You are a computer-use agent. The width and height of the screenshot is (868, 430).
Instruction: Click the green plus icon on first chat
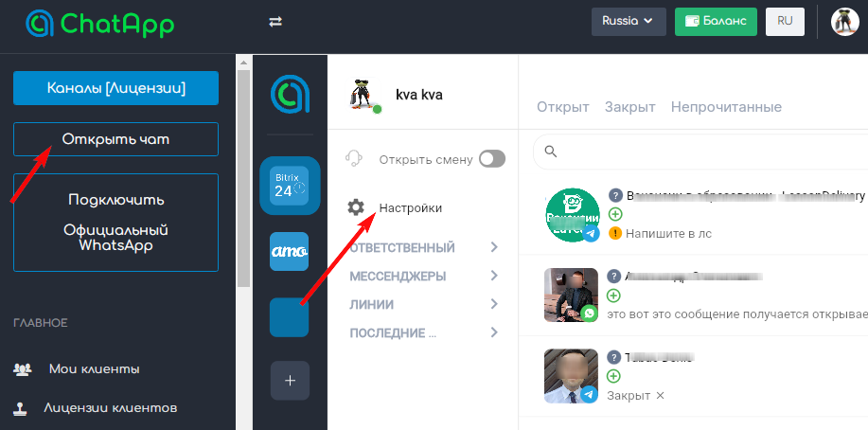point(615,214)
